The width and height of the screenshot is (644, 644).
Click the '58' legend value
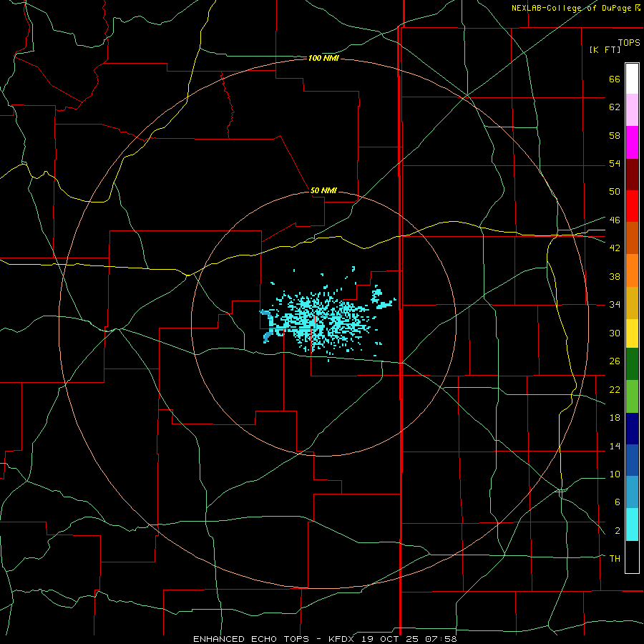tap(615, 135)
